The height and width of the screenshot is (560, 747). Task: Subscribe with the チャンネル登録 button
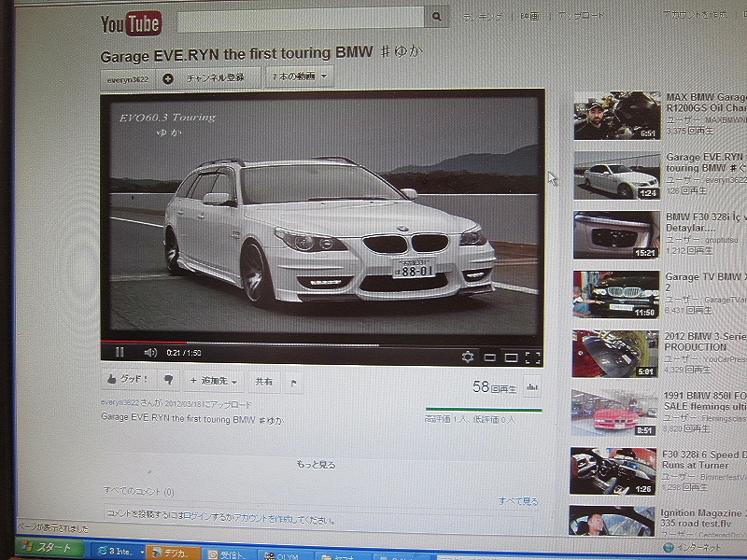(x=209, y=78)
